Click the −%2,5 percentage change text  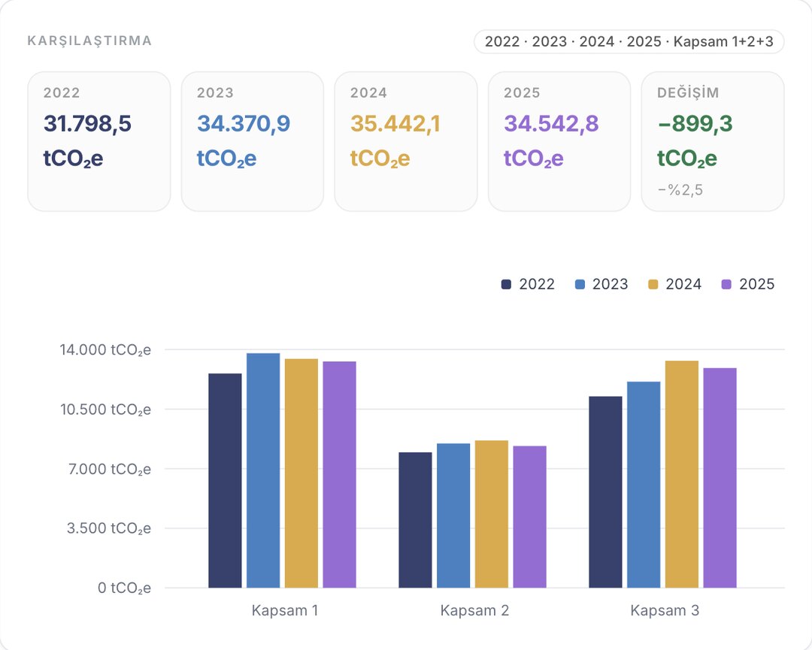point(680,190)
